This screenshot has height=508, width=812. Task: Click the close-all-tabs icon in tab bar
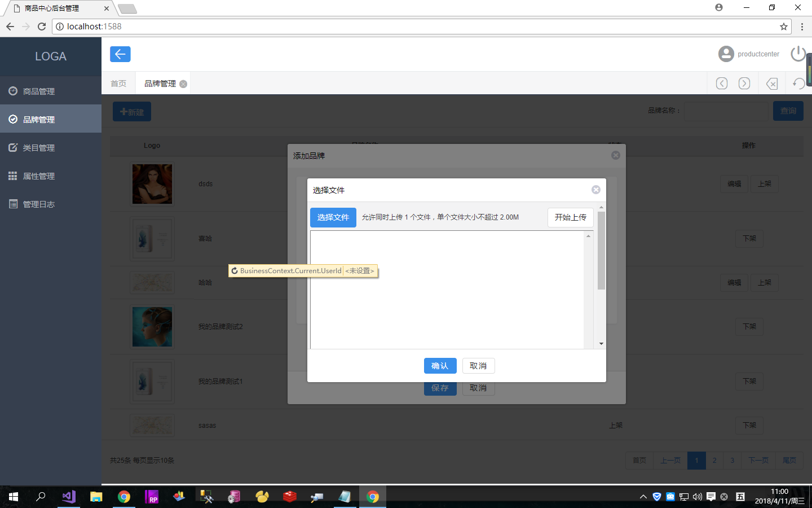pos(772,84)
